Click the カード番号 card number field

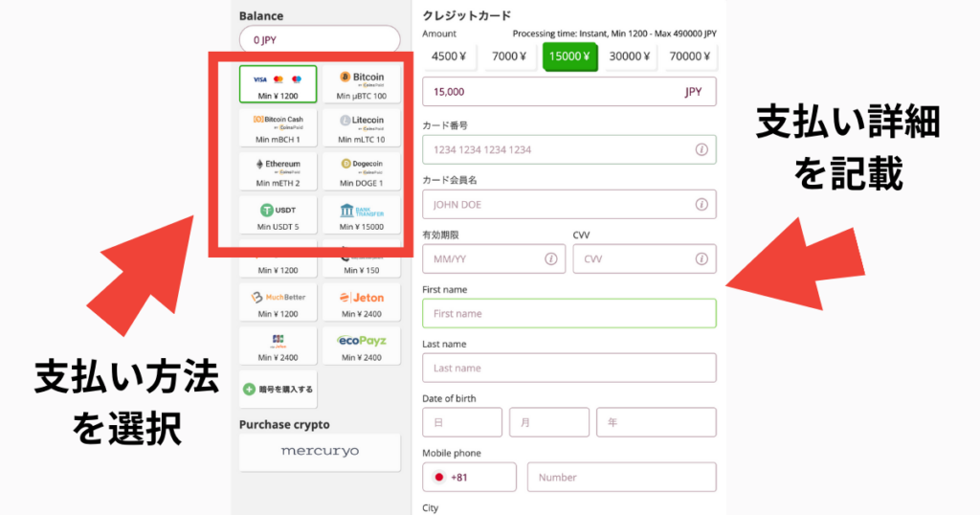[x=569, y=150]
